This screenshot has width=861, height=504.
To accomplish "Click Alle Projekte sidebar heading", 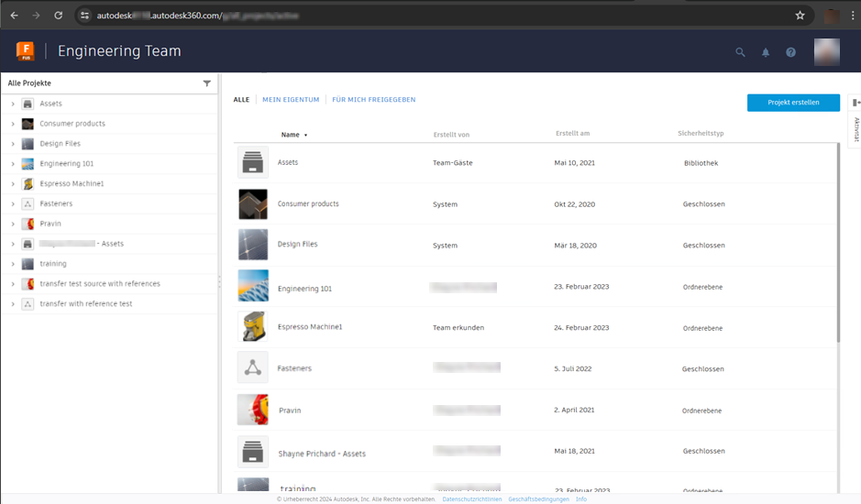I will (x=29, y=83).
